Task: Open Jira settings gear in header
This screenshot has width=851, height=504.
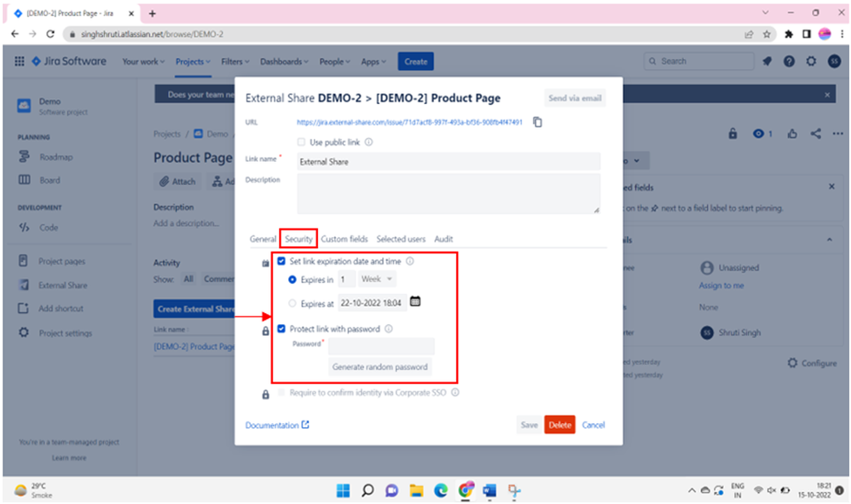Action: [811, 61]
